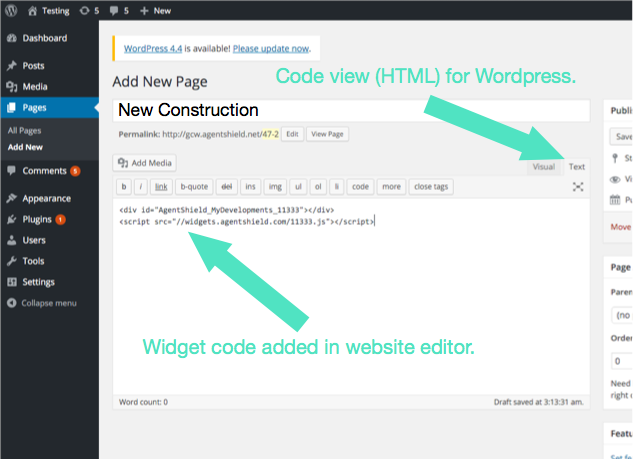Click the link quicktag button
This screenshot has width=633, height=459.
click(x=161, y=187)
